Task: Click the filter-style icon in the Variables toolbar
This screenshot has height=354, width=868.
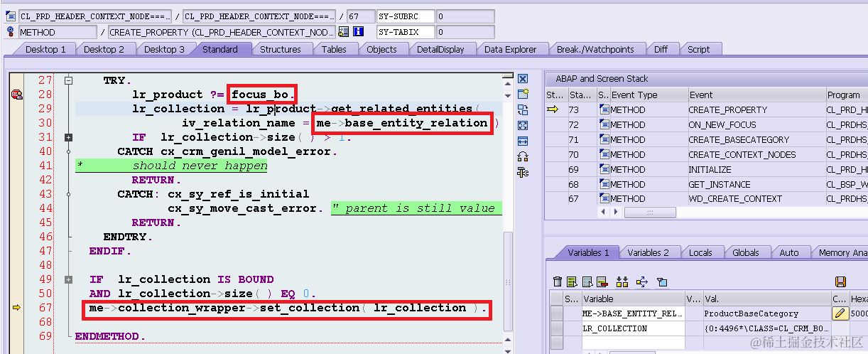Action: pyautogui.click(x=662, y=282)
